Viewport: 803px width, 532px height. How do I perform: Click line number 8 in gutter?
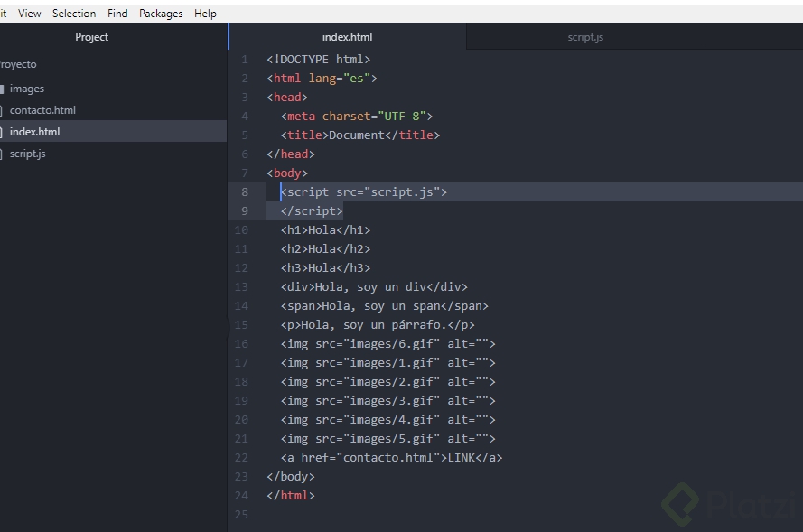tap(245, 192)
